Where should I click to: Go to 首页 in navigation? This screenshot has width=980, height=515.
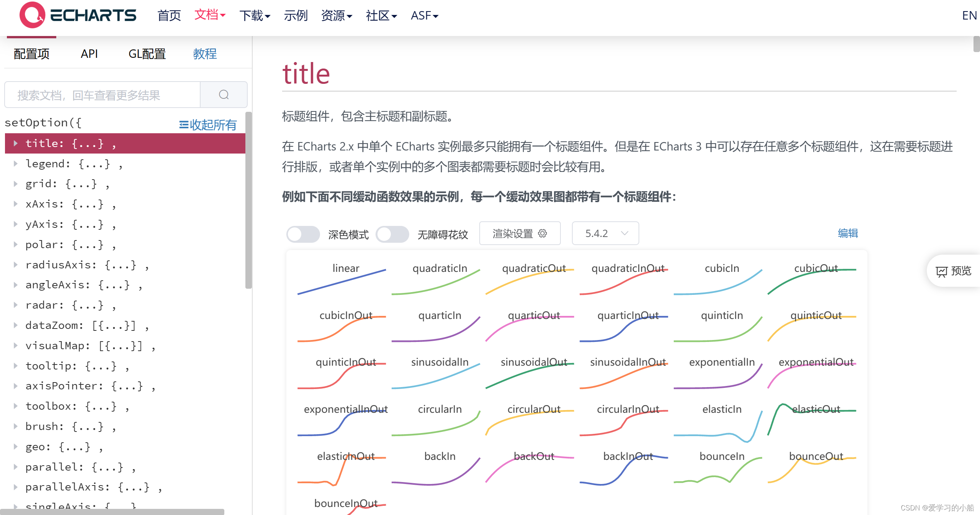pos(169,16)
